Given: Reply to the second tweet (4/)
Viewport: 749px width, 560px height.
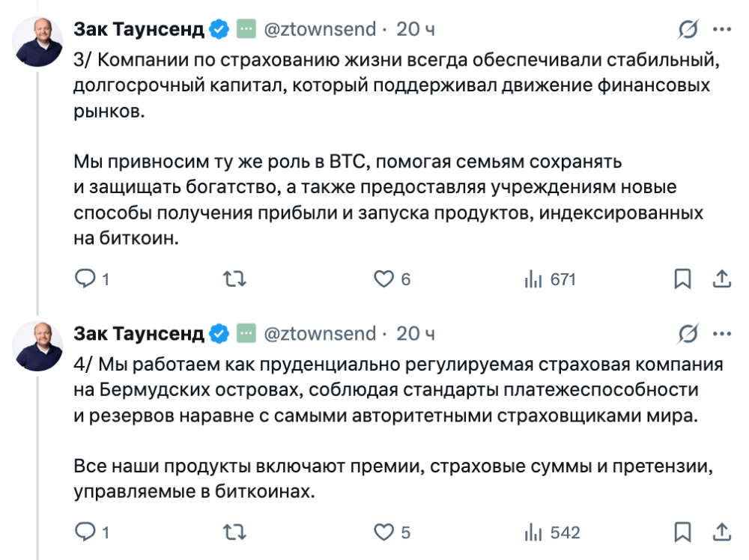Looking at the screenshot, I should [x=86, y=532].
